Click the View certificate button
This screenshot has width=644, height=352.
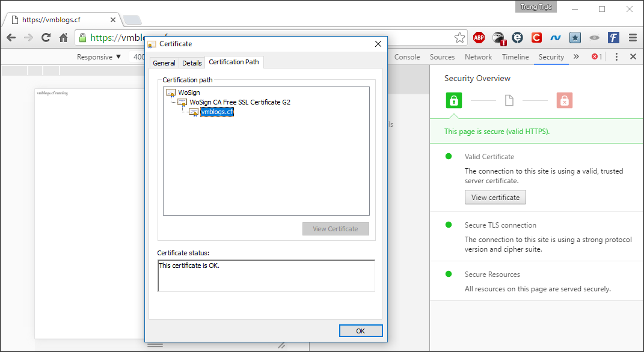point(495,198)
